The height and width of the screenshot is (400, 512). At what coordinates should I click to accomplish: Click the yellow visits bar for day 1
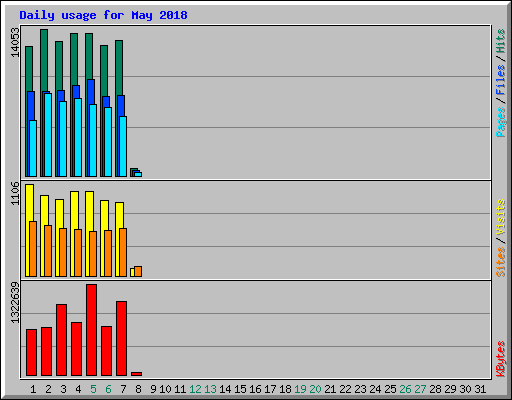(29, 203)
